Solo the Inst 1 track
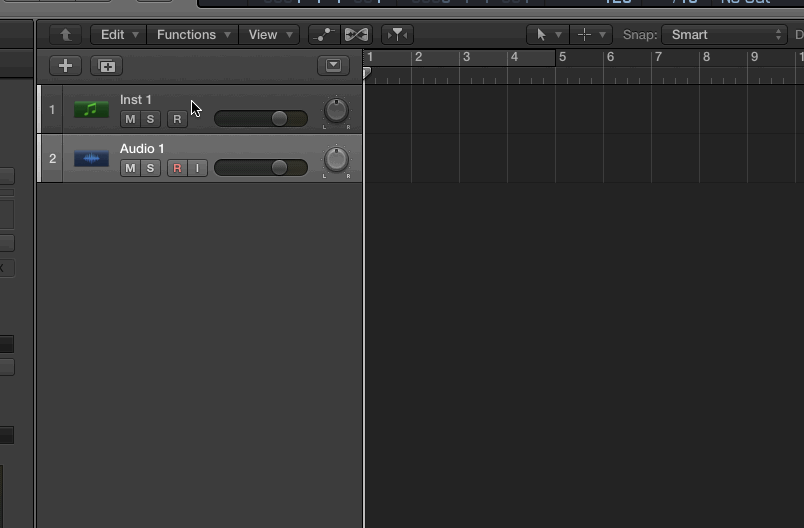The image size is (804, 528). (x=150, y=119)
